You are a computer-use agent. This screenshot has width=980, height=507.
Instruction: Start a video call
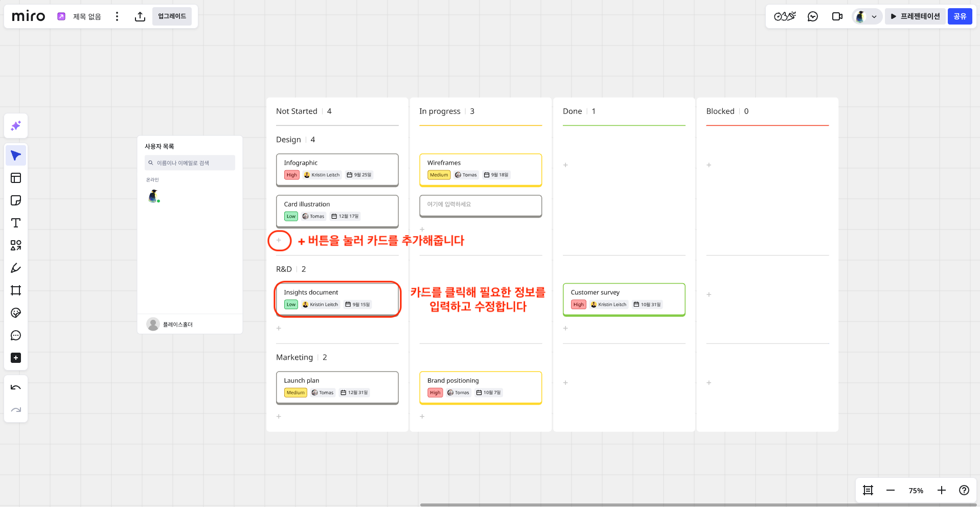837,16
